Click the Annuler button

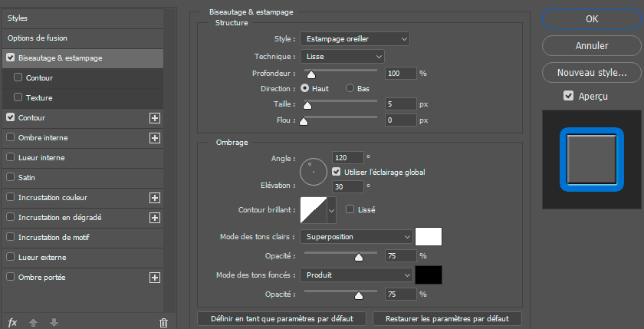[x=592, y=46]
